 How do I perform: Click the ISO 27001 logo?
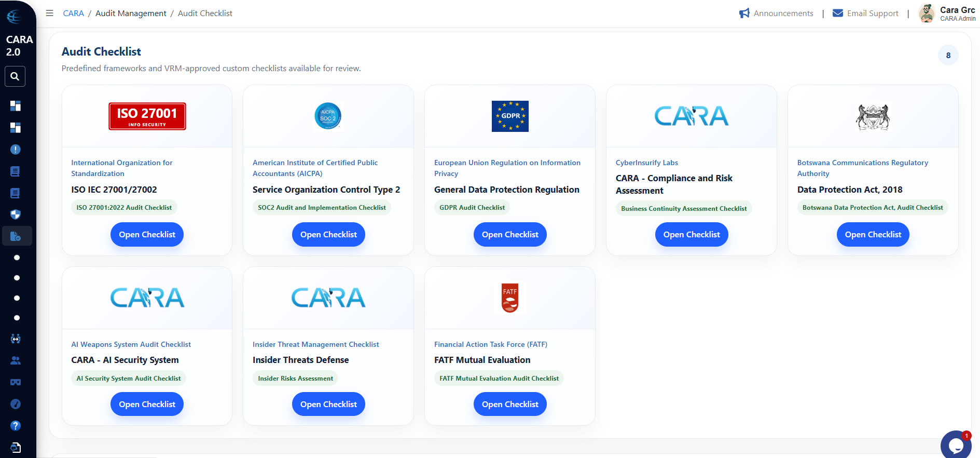[147, 116]
